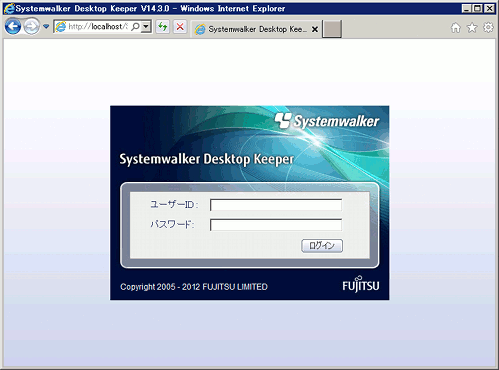
Task: Open a new blank tab
Action: point(332,29)
